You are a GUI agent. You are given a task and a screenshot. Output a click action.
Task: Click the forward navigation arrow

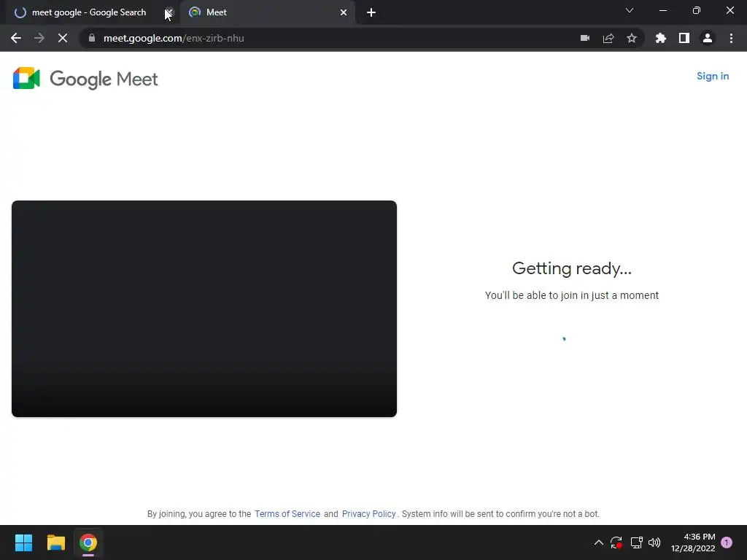(x=39, y=38)
